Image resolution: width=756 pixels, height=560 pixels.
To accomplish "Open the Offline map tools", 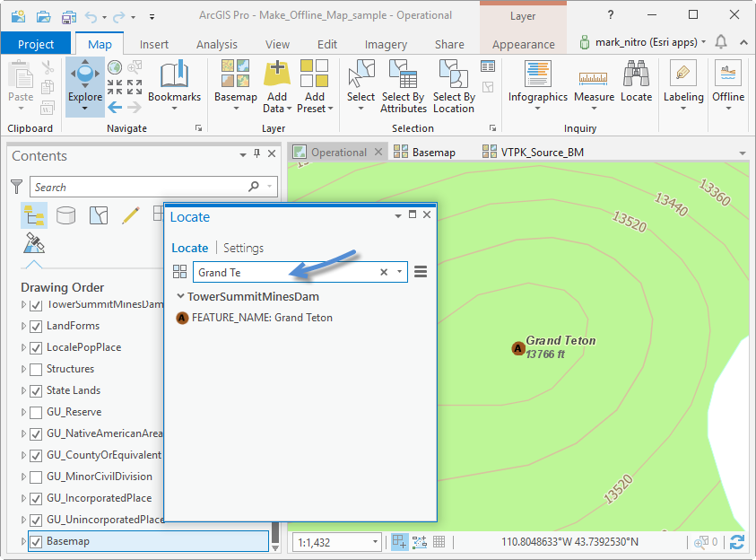I will (728, 86).
